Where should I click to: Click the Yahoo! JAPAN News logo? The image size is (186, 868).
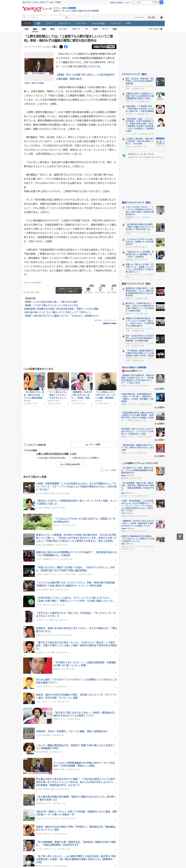tap(37, 9)
